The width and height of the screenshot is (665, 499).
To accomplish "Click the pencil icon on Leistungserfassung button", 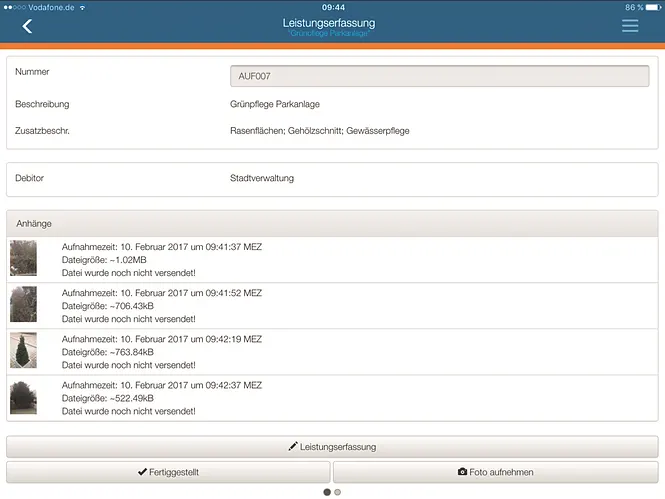I will point(293,446).
